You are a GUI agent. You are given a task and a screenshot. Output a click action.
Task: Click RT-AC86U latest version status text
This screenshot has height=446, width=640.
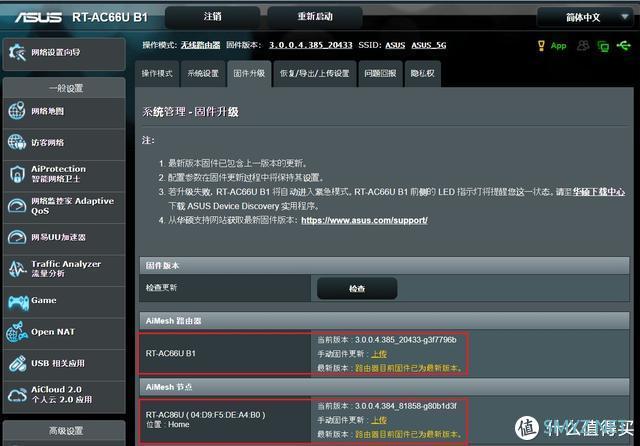click(x=409, y=434)
